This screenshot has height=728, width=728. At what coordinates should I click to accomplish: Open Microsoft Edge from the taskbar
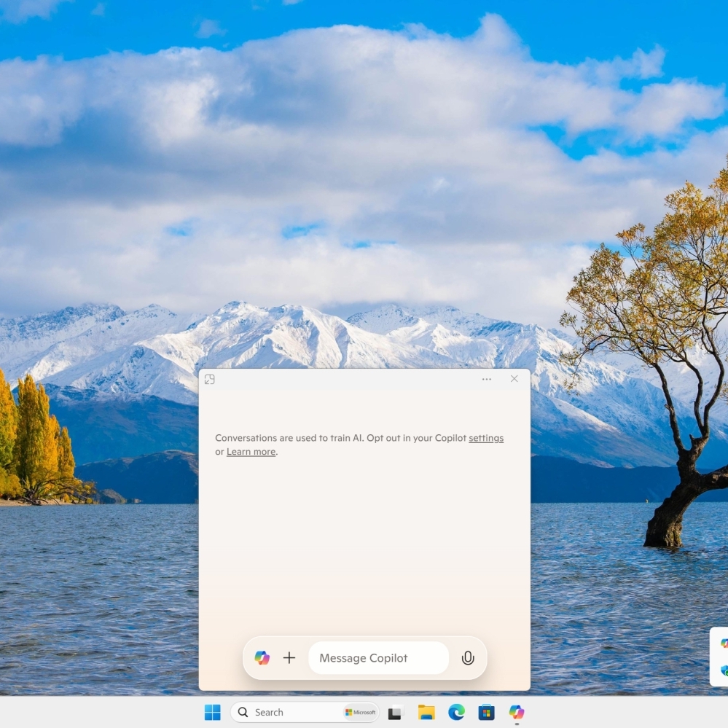point(456,712)
